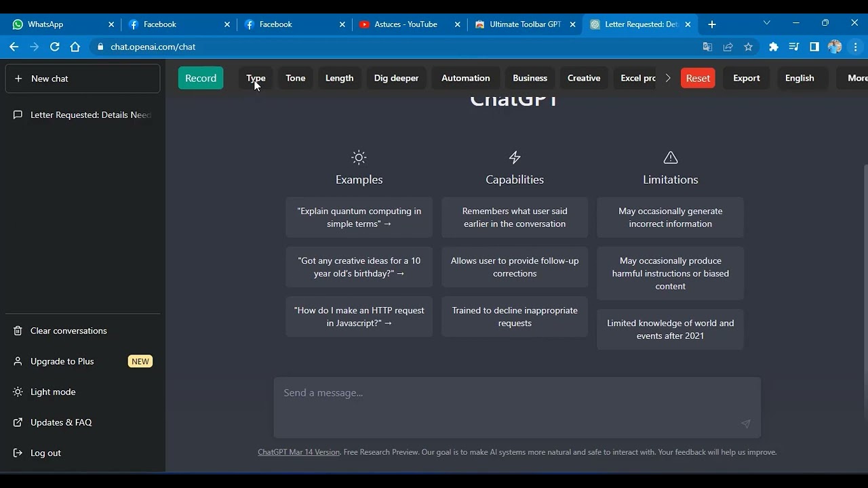
Task: Close the WhatsApp tab
Action: tap(111, 24)
